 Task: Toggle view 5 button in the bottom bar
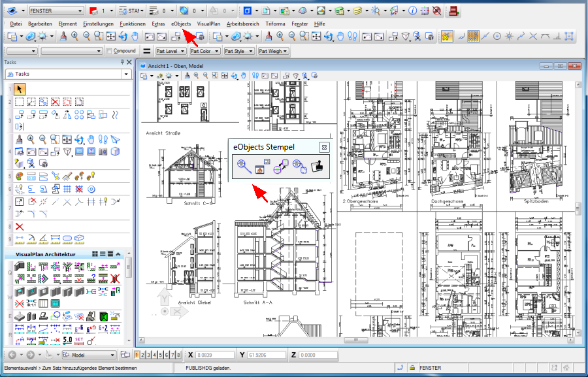click(161, 355)
